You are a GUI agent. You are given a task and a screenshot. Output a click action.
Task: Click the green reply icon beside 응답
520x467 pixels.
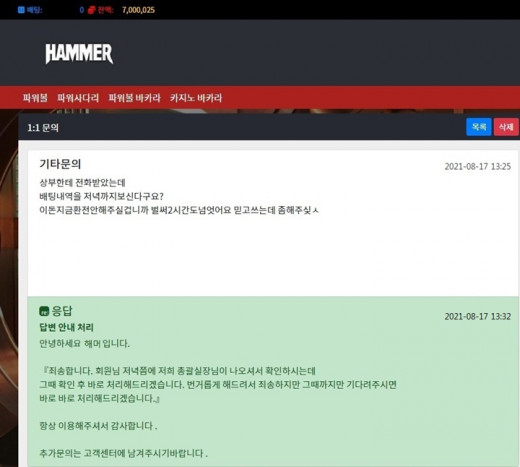click(x=44, y=311)
